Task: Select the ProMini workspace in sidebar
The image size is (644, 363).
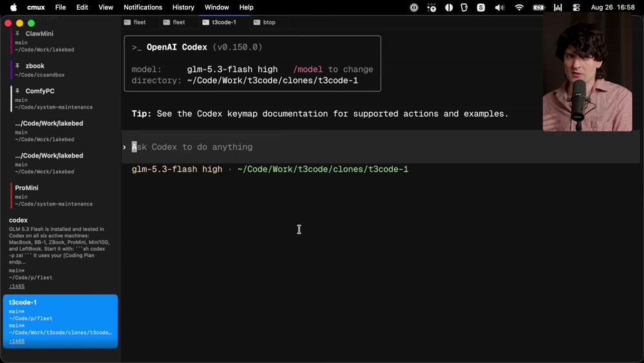Action: (62, 195)
